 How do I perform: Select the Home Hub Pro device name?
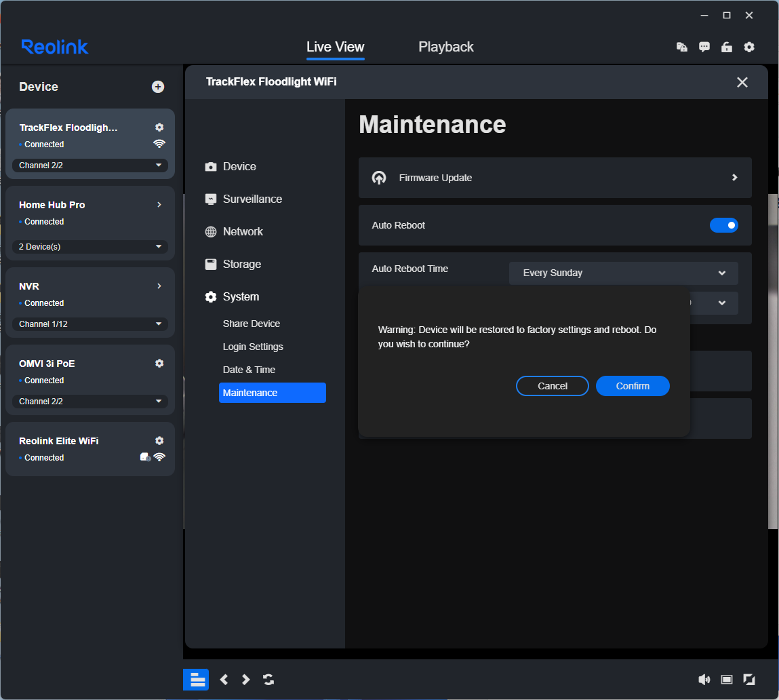tap(52, 205)
